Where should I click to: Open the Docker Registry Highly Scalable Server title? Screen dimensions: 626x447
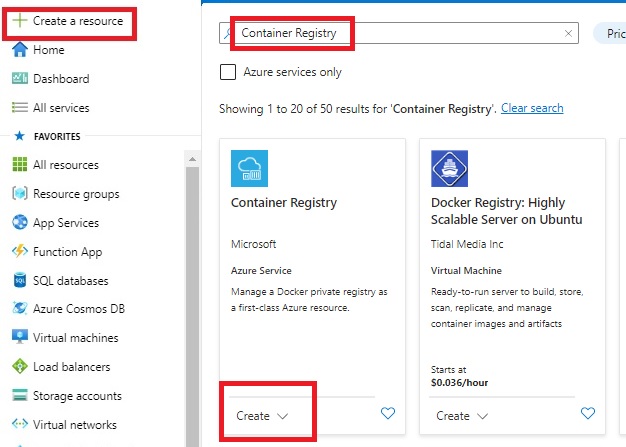(506, 211)
